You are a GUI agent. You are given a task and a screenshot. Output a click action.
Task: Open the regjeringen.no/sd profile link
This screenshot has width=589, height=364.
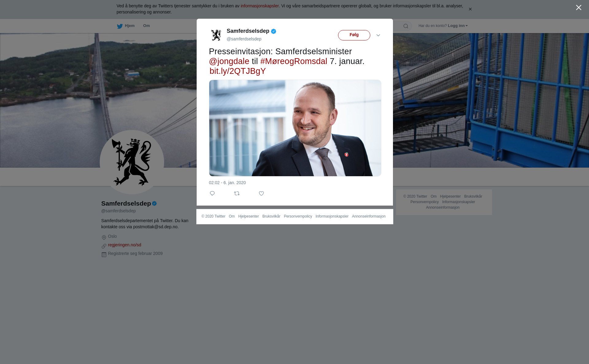tap(125, 245)
